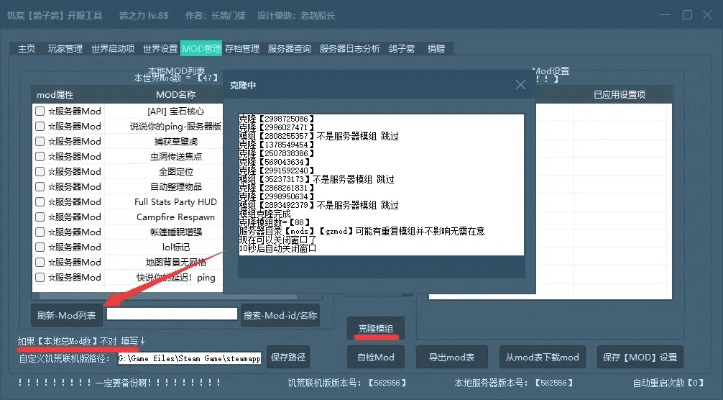Click the horizontal scrollbar of mod list
The image size is (723, 400).
(168, 296)
